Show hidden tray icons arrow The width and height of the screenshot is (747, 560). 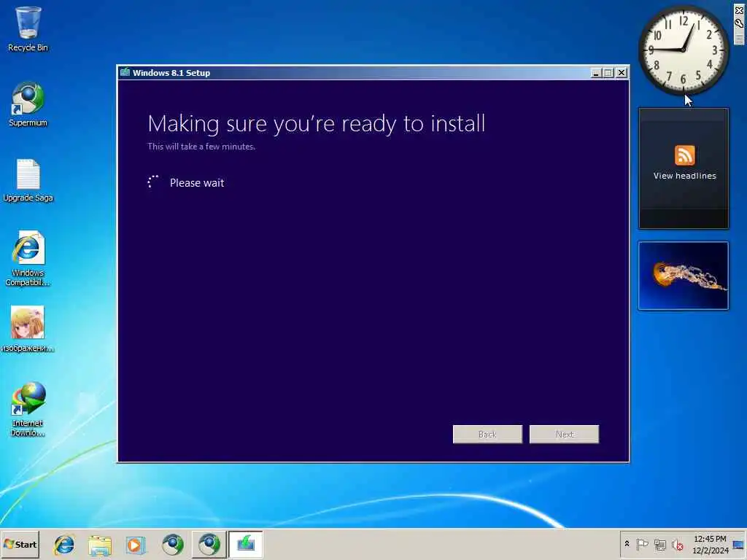point(627,544)
